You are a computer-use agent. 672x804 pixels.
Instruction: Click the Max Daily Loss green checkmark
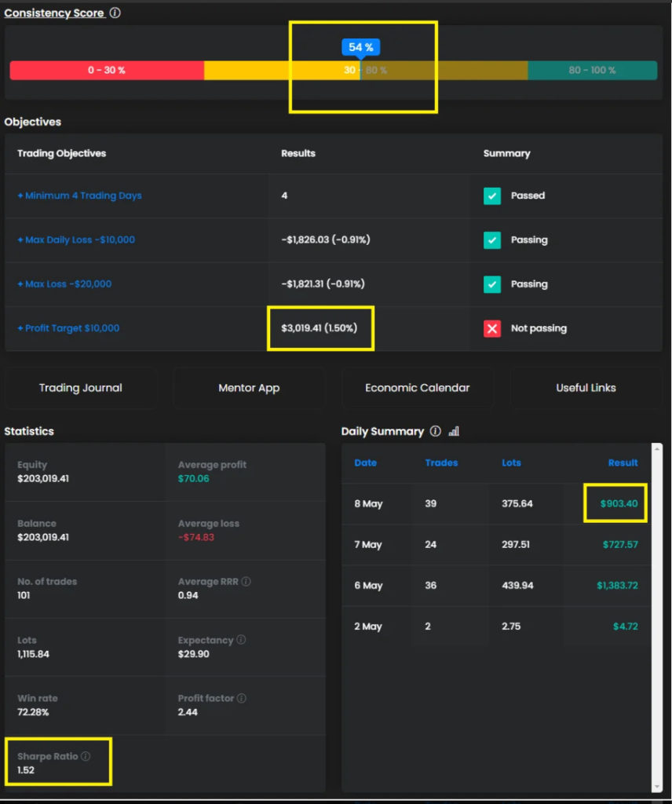tap(492, 240)
